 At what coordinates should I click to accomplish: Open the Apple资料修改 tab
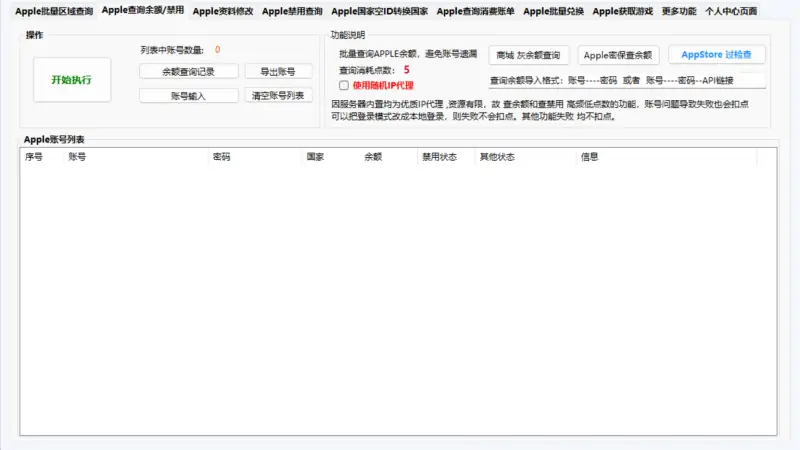coord(223,11)
